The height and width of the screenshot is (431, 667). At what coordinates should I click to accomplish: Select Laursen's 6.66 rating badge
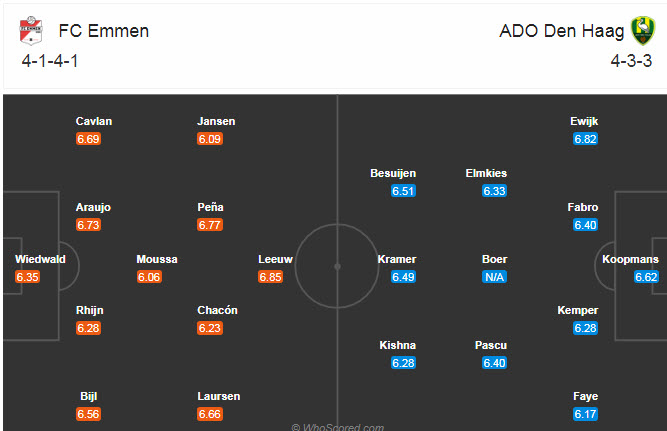pos(210,414)
